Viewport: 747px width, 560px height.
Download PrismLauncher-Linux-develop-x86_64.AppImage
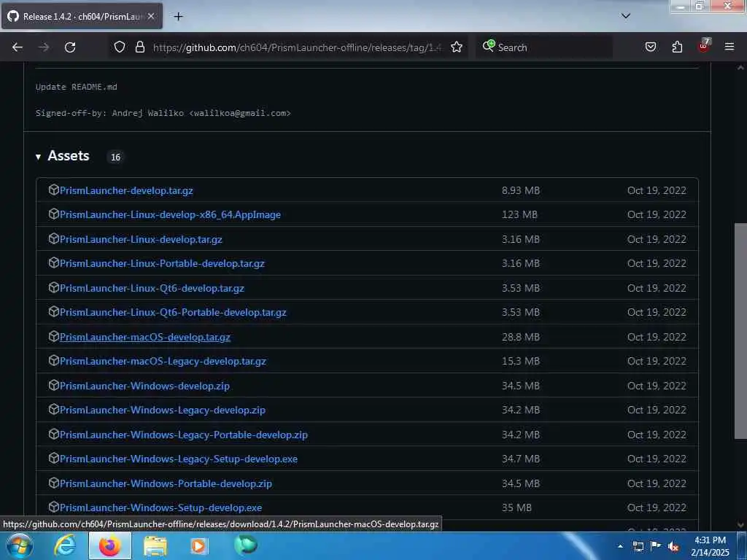170,215
